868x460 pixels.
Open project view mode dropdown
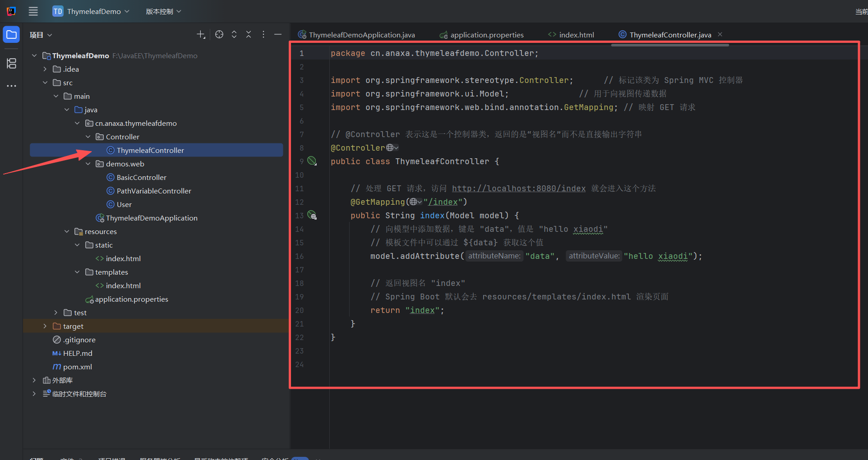41,35
